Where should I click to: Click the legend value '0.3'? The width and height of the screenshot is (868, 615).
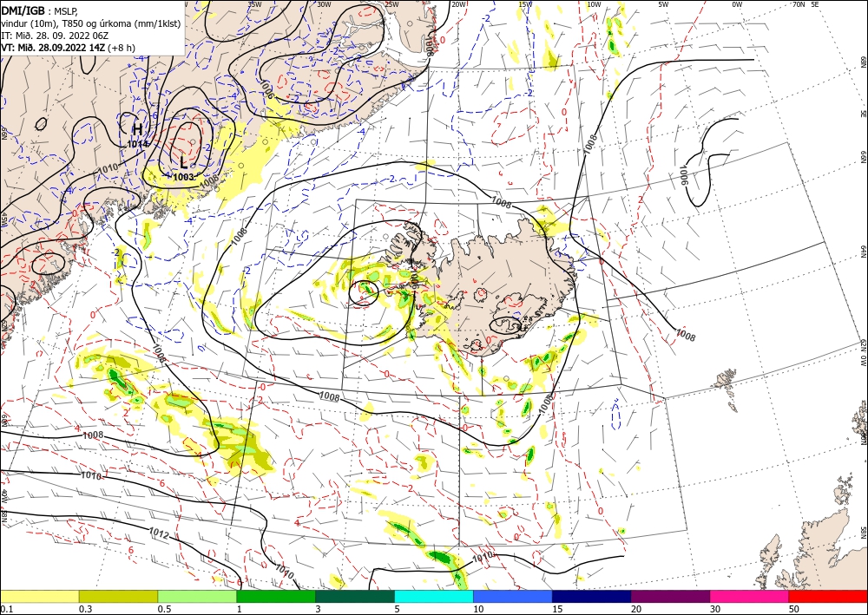pyautogui.click(x=85, y=609)
